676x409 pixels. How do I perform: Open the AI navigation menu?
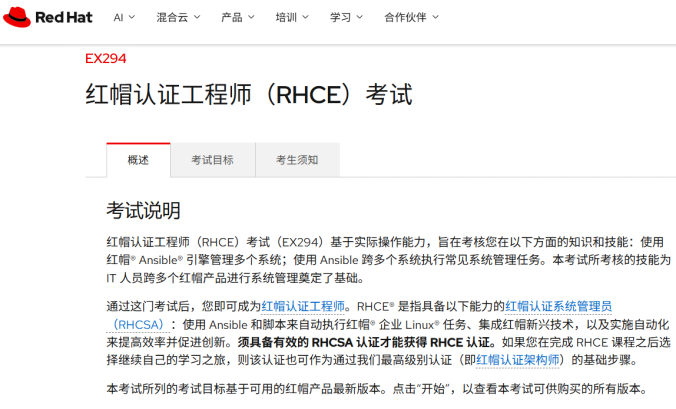point(119,18)
